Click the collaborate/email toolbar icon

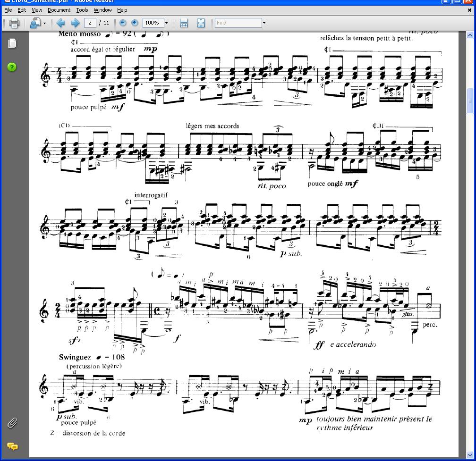pos(35,23)
